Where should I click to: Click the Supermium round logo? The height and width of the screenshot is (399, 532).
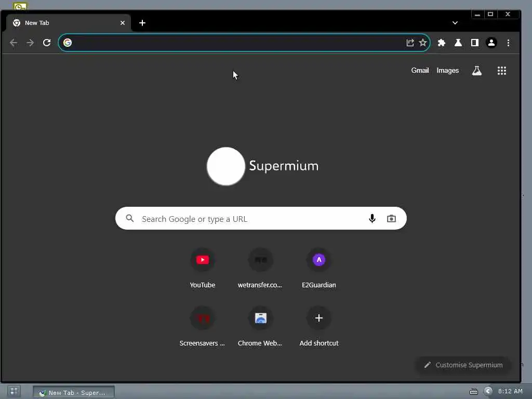click(226, 166)
